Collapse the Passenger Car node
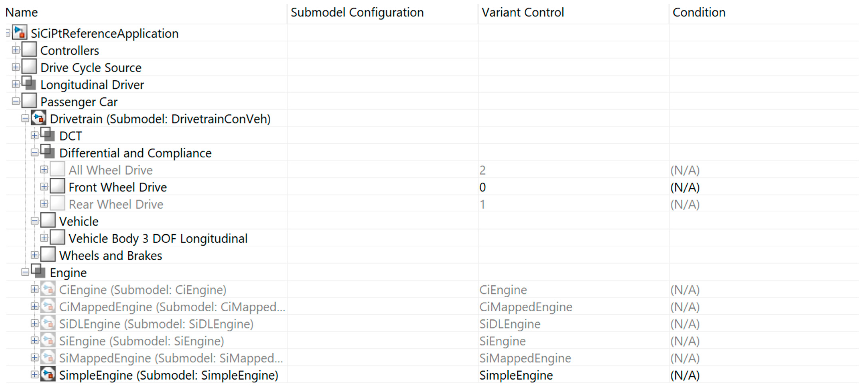 (x=15, y=101)
